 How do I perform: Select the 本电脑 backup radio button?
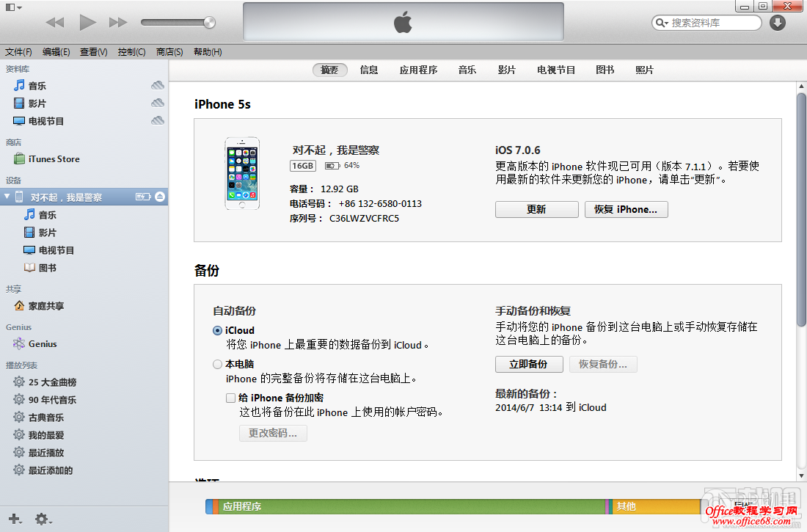click(x=217, y=365)
